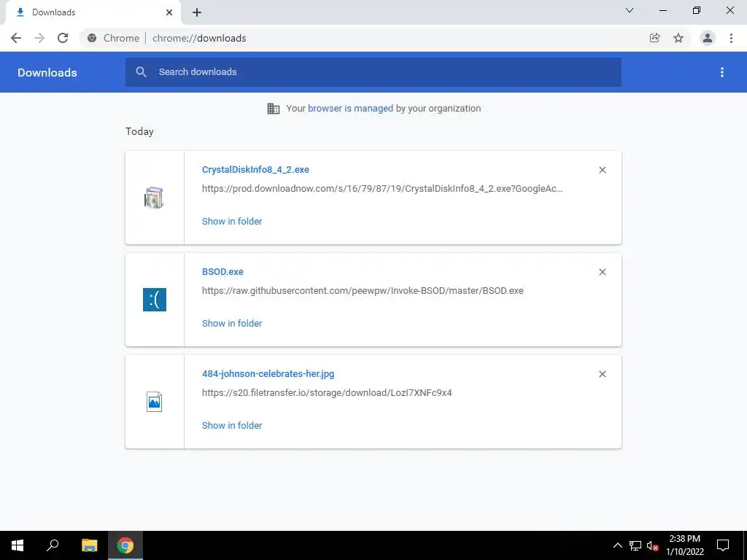747x560 pixels.
Task: Open a new tab with the plus button
Action: tap(197, 12)
